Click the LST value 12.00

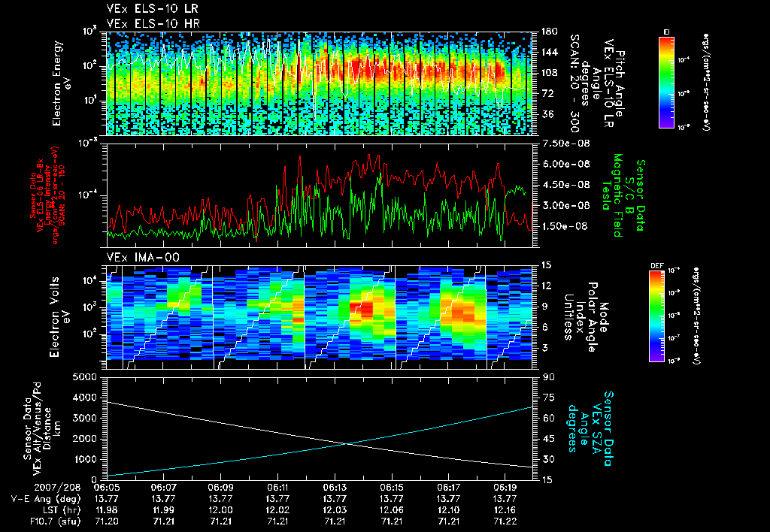220,510
